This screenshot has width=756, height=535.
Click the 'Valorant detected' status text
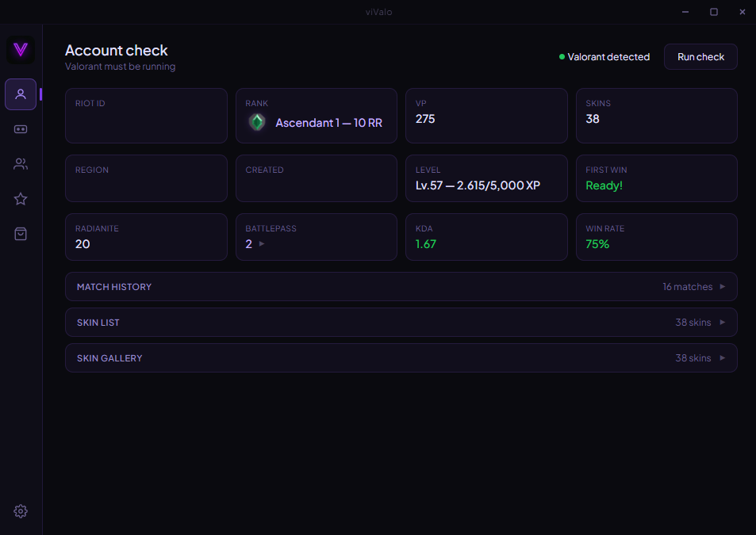pos(608,57)
